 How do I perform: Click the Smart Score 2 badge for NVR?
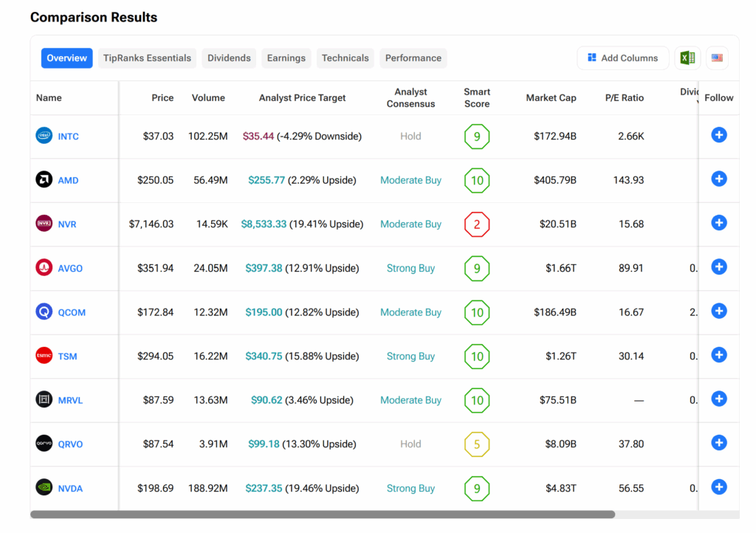pyautogui.click(x=477, y=224)
